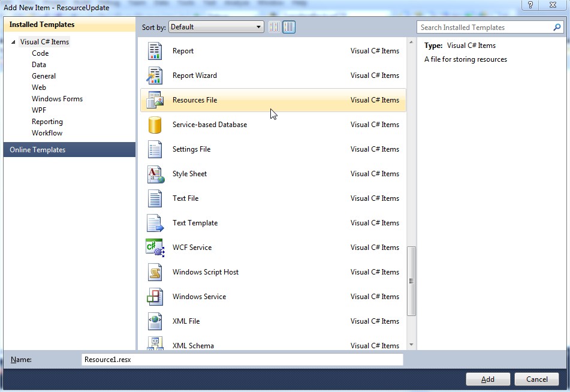This screenshot has height=392, width=570.
Task: Click the Add button
Action: 488,379
